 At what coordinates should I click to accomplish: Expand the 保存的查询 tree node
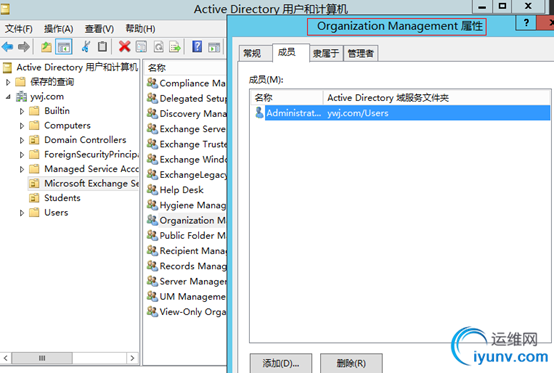pyautogui.click(x=8, y=82)
